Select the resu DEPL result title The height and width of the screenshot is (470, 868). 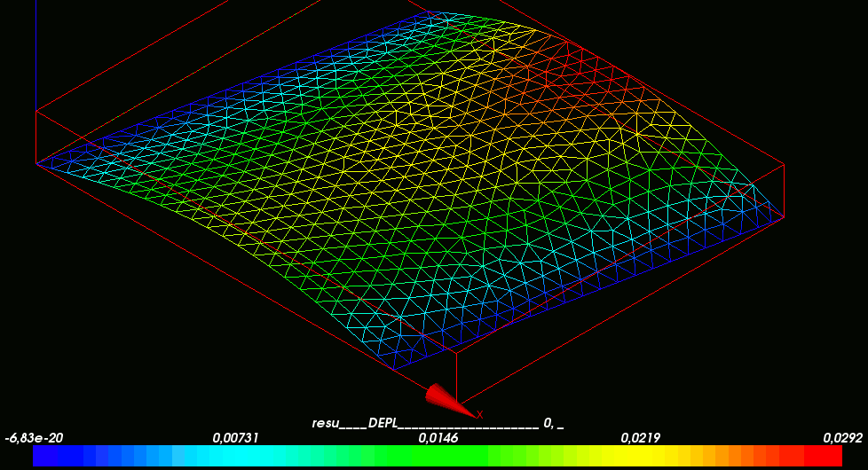click(438, 423)
